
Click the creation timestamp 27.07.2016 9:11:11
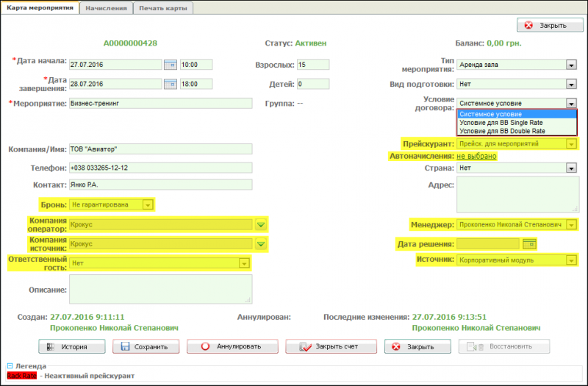87,318
